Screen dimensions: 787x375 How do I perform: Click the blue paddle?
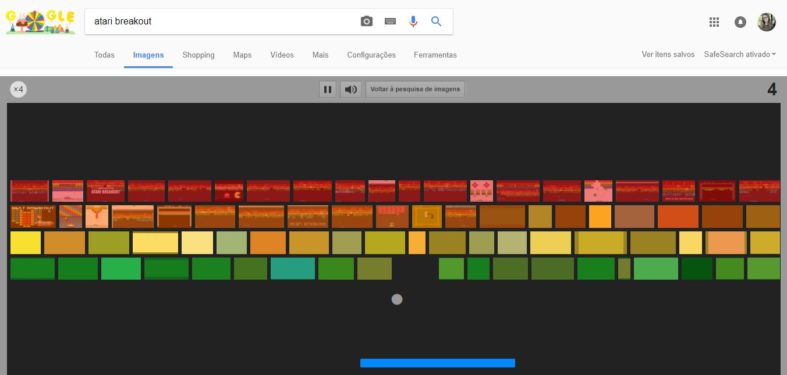coord(438,363)
